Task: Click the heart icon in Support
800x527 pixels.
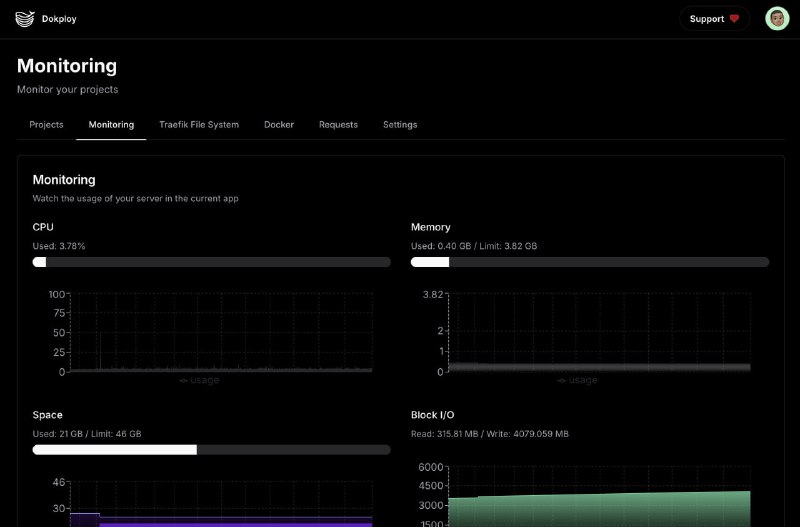Action: (x=734, y=19)
